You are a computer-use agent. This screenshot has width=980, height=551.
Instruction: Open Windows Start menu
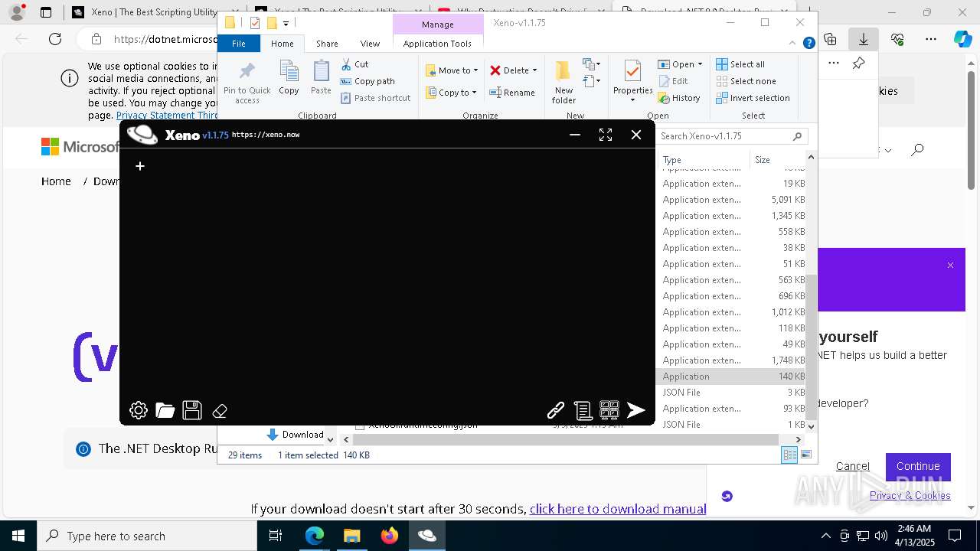(x=18, y=536)
